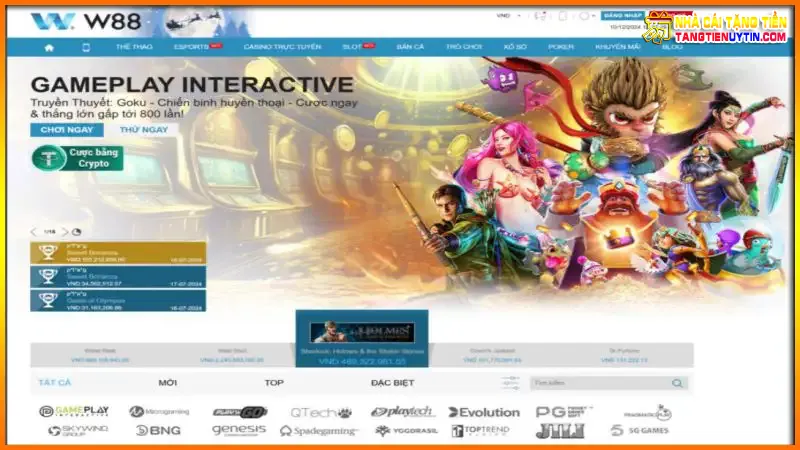Filter by PG Soft provider logo
This screenshot has width=800, height=450.
(565, 412)
